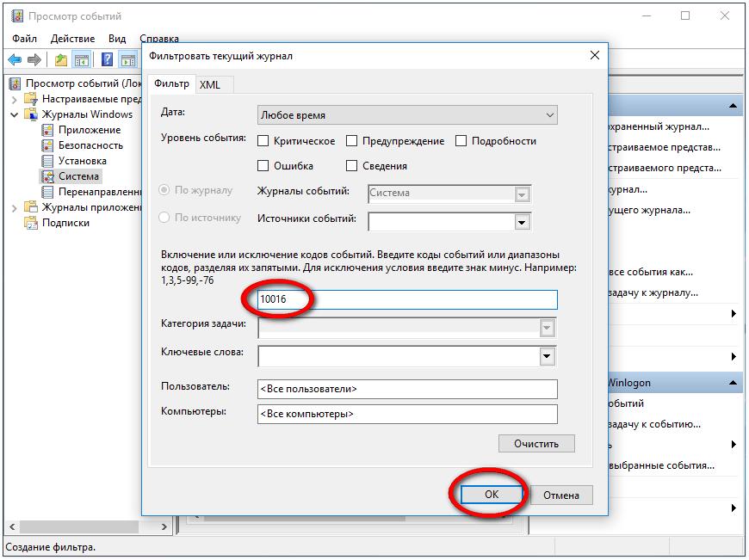The width and height of the screenshot is (749, 560).
Task: Open the Подписки node in the tree
Action: (65, 223)
